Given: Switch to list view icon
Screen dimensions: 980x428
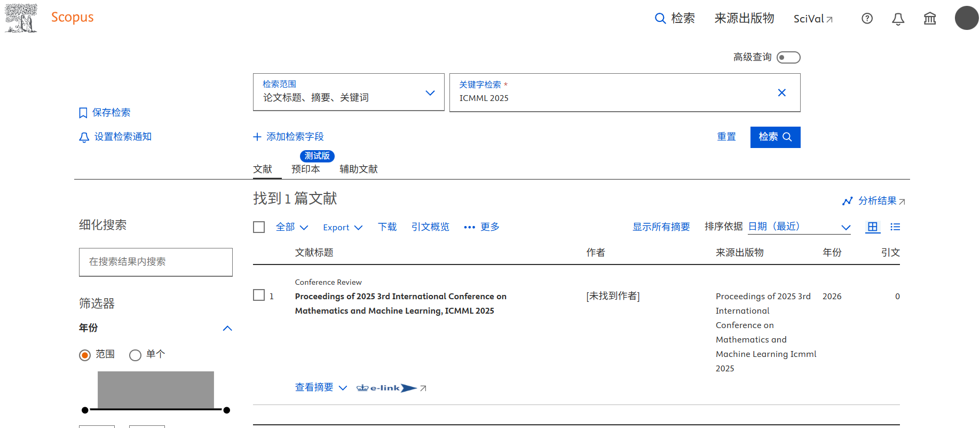Looking at the screenshot, I should point(895,227).
